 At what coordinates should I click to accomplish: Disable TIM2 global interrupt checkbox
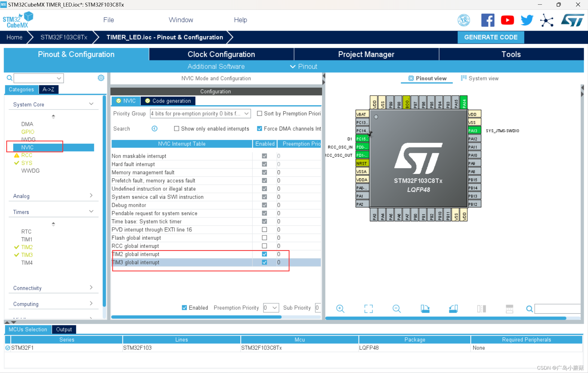tap(264, 254)
